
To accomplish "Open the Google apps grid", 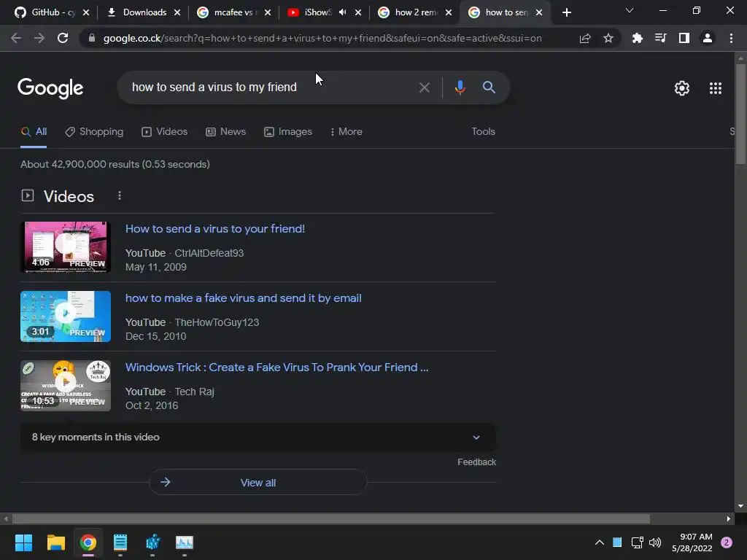I will click(716, 88).
